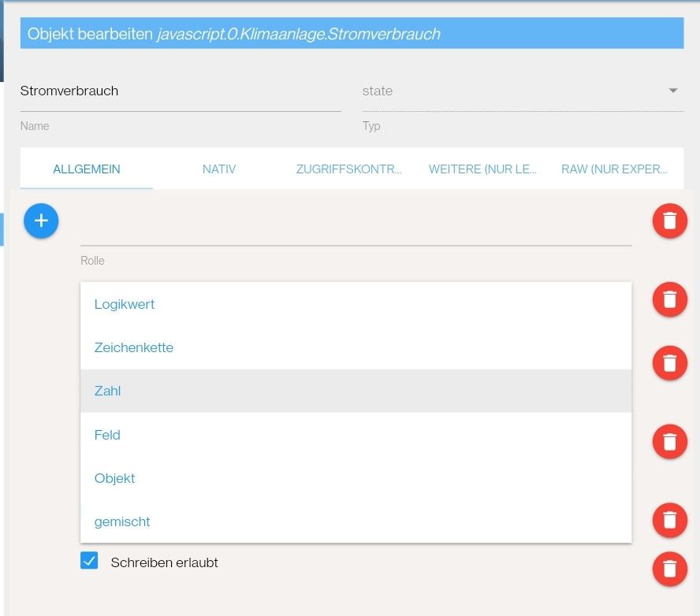Open the NATIV tab
Image resolution: width=700 pixels, height=616 pixels.
click(x=219, y=169)
